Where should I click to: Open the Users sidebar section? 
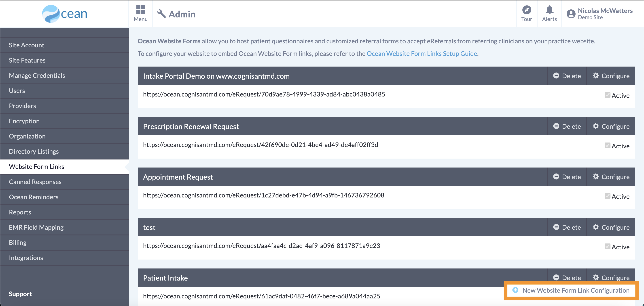pyautogui.click(x=17, y=90)
